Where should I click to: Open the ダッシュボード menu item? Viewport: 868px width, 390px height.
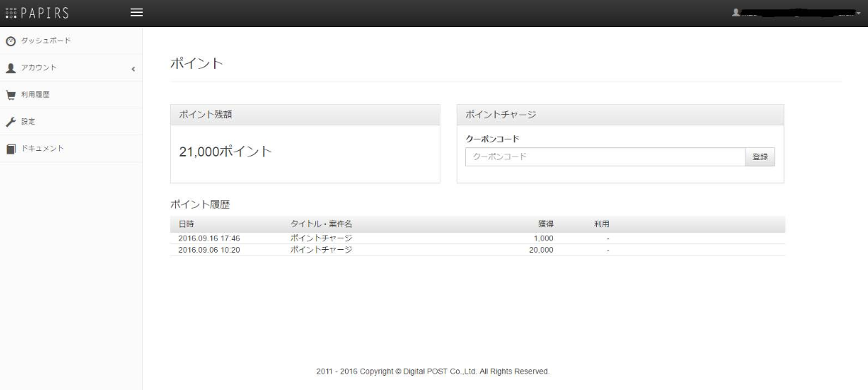46,41
